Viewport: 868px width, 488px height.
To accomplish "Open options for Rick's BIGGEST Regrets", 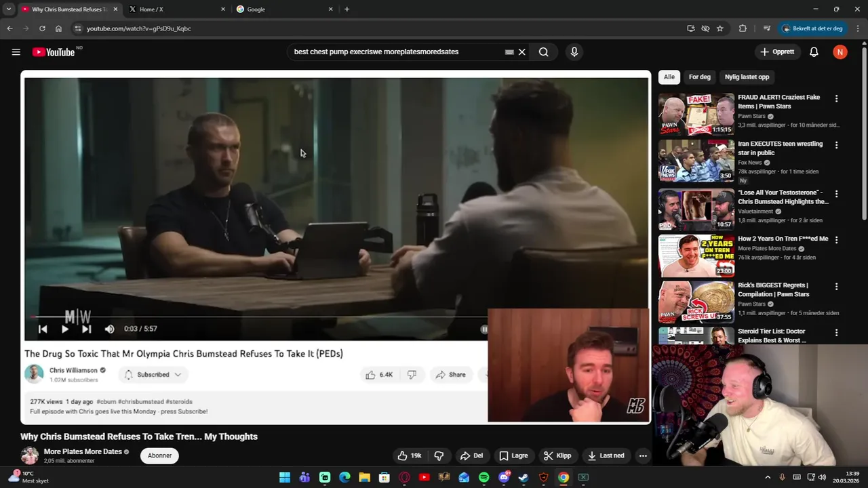I will point(836,286).
